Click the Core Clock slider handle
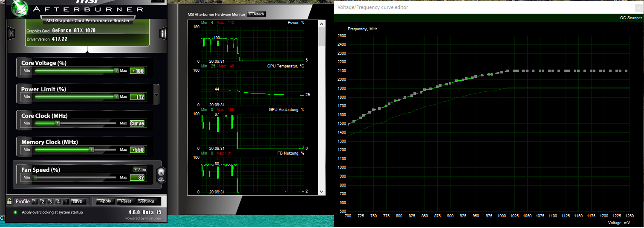The image size is (644, 228). (x=58, y=123)
